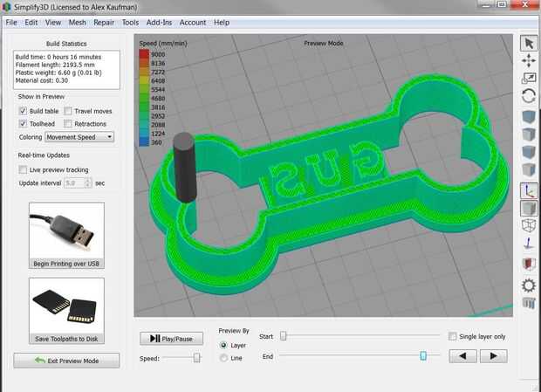This screenshot has height=392, width=541.
Task: Click the 'Filament length: 2193.5 mm' text
Action: coord(55,65)
